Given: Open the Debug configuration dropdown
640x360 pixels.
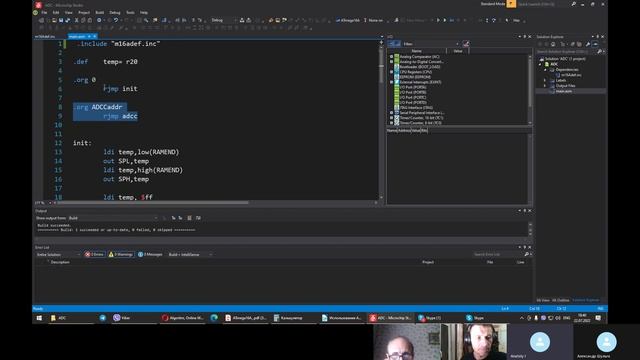Looking at the screenshot, I should pos(223,20).
